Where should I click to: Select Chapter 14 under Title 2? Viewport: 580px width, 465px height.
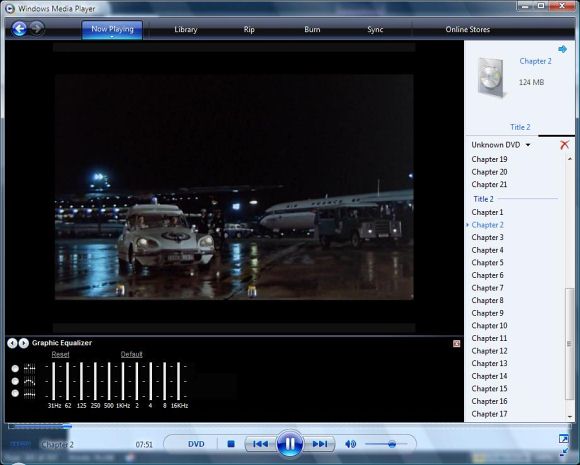(489, 376)
